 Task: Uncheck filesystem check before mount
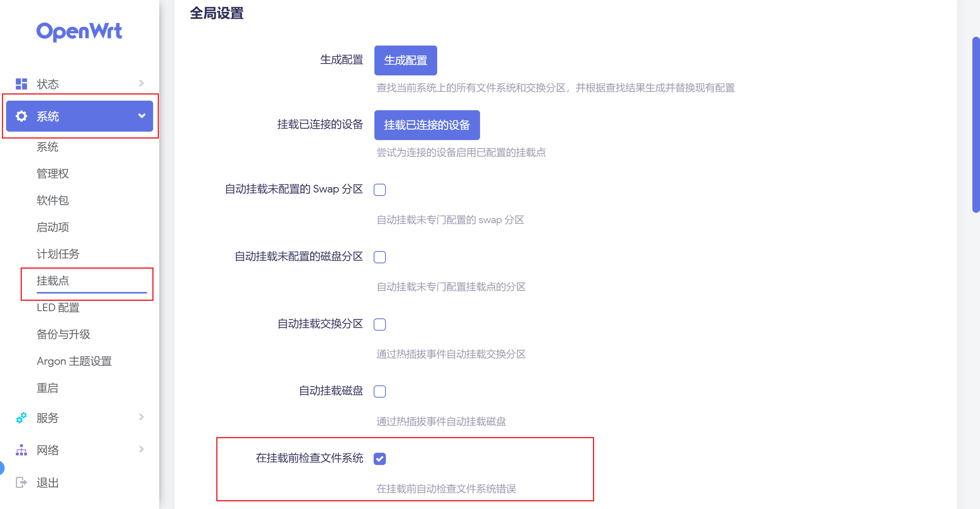(x=379, y=458)
